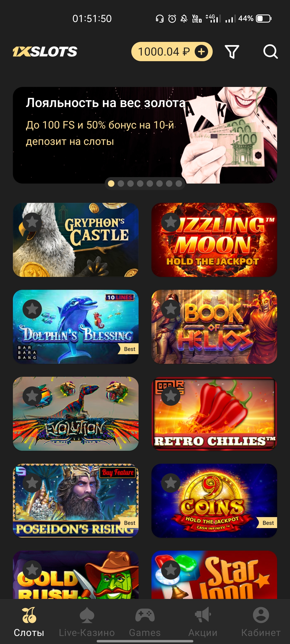This screenshot has width=290, height=644.
Task: Tap the 1000.04 ₽ balance button
Action: [172, 52]
